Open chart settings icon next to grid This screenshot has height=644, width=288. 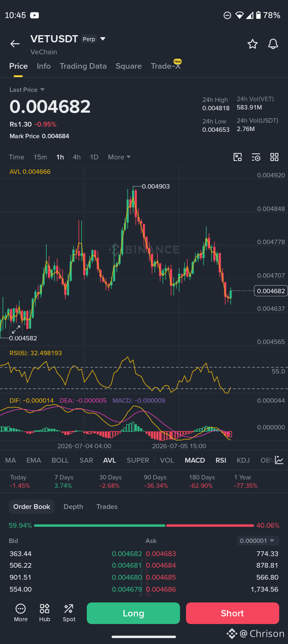pos(256,157)
